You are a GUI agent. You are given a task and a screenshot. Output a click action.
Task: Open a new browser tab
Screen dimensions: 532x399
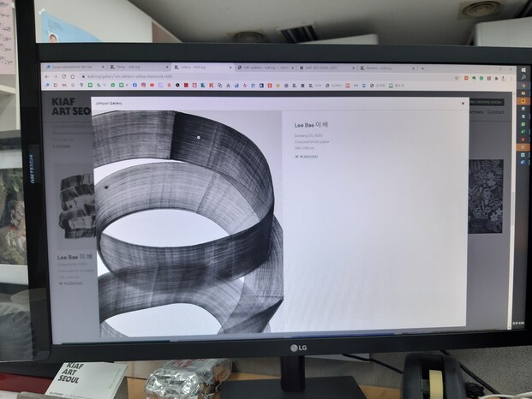pyautogui.click(x=422, y=68)
